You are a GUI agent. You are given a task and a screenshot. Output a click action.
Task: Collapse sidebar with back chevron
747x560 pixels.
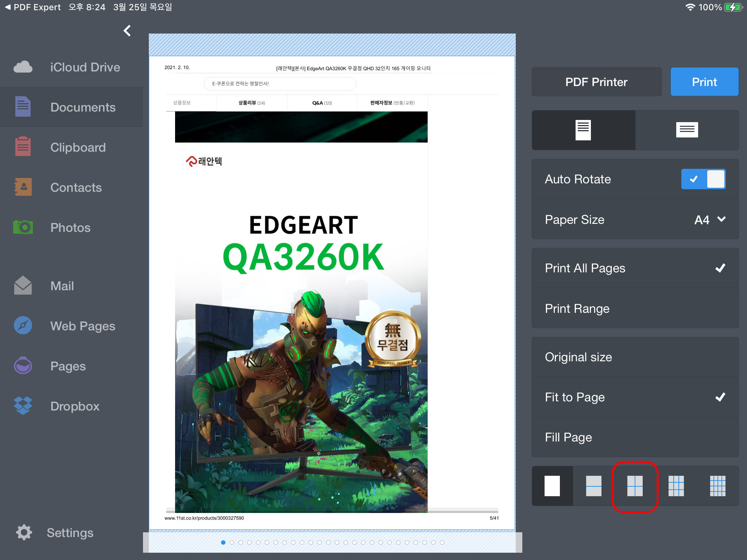127,31
